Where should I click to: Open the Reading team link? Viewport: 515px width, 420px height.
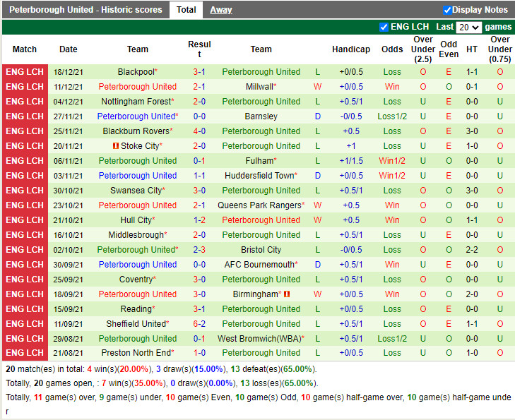pyautogui.click(x=136, y=309)
